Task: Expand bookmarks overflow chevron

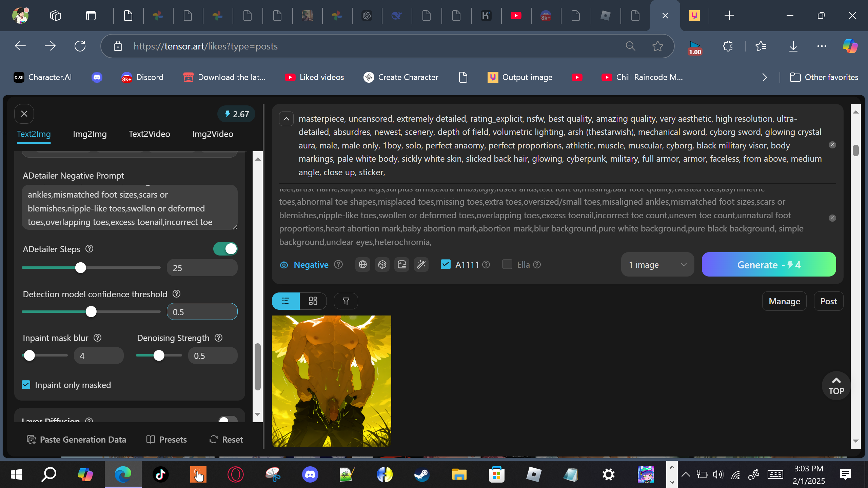Action: (x=765, y=77)
